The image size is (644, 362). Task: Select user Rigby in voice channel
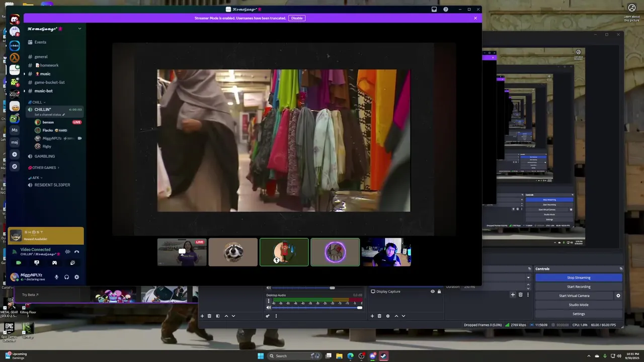point(58,146)
